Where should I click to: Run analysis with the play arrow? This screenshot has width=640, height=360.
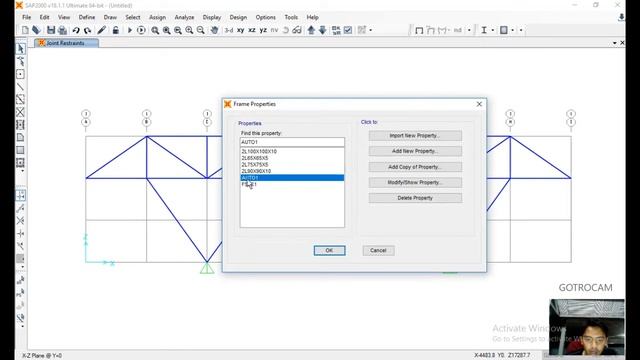[130, 30]
